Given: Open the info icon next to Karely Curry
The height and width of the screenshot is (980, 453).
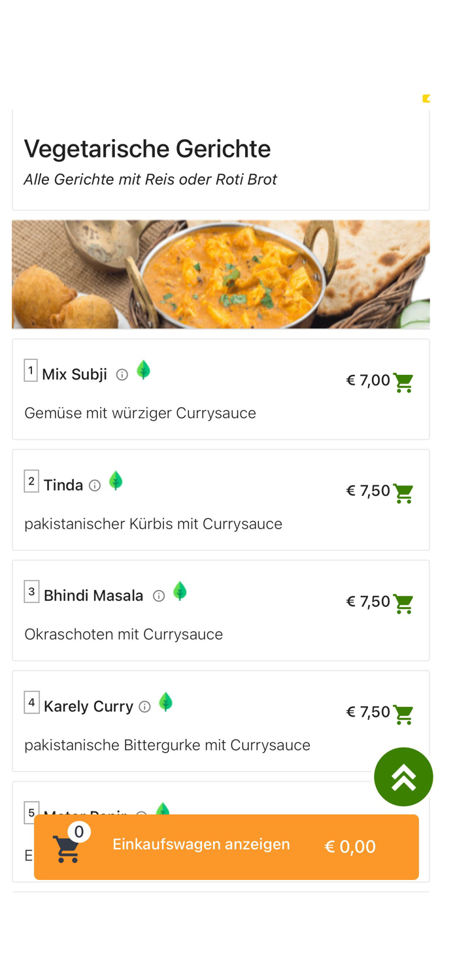Looking at the screenshot, I should [144, 706].
